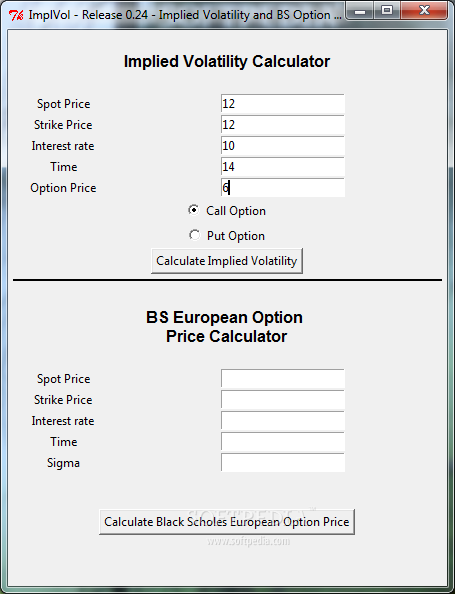Screen dimensions: 455x594
Task: Click the empty BS Interest rate field
Action: [x=283, y=420]
